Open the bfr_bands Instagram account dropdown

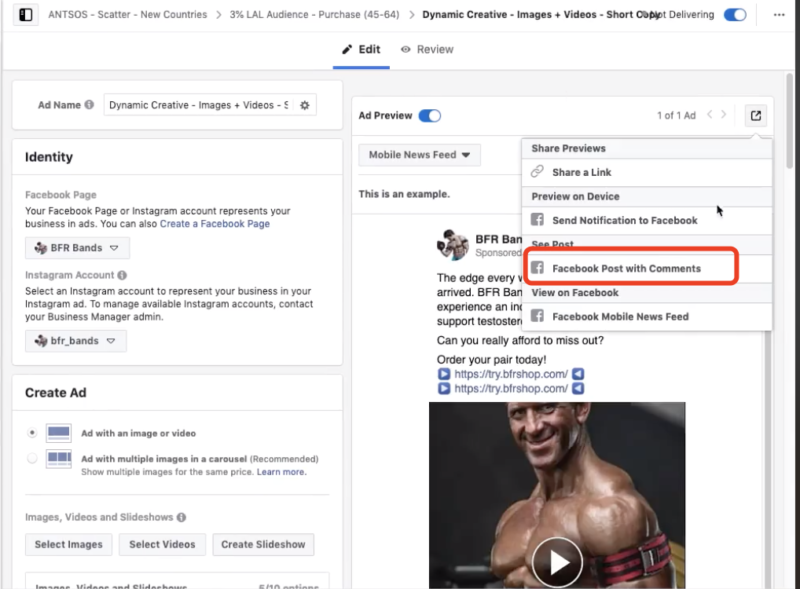(75, 340)
